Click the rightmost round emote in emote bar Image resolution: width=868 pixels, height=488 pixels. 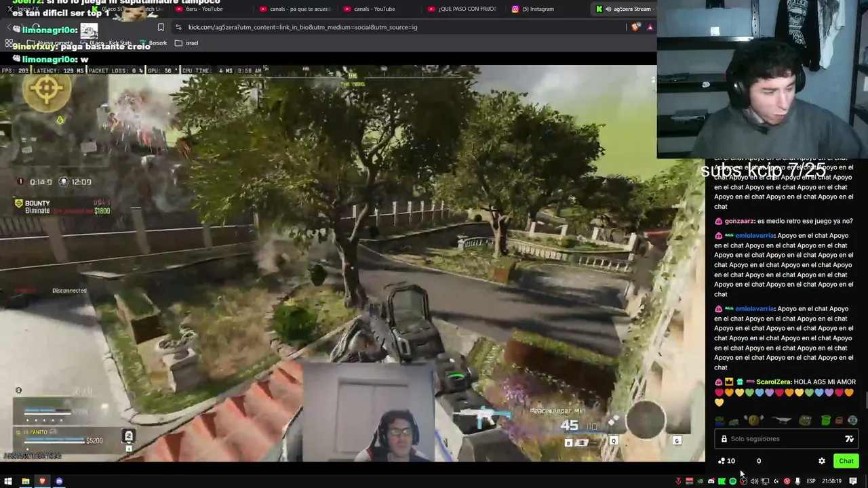[852, 421]
